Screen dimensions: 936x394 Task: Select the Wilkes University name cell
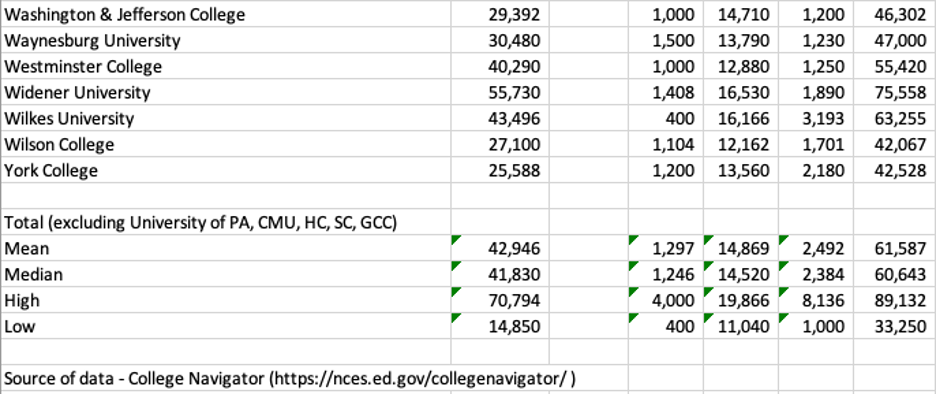pos(226,119)
